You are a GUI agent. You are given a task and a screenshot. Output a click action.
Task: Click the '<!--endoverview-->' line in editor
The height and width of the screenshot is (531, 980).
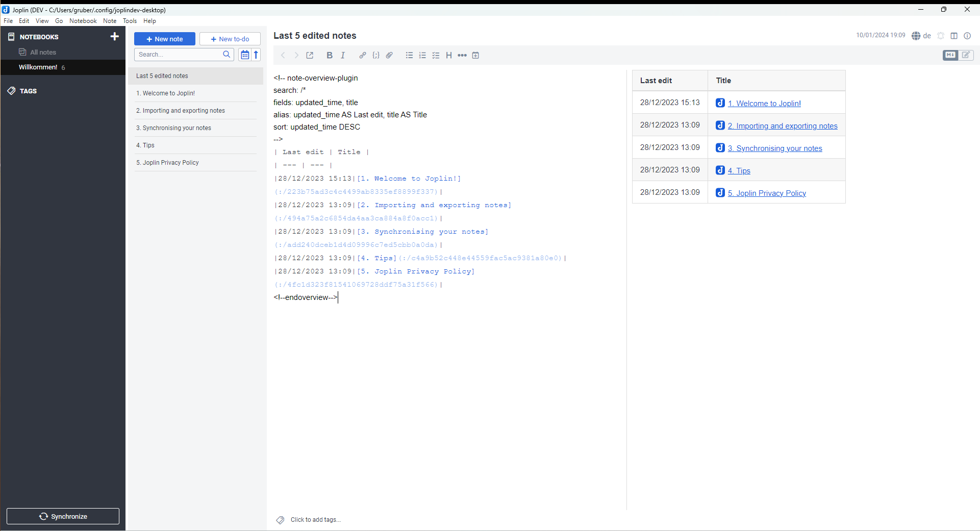coord(306,297)
